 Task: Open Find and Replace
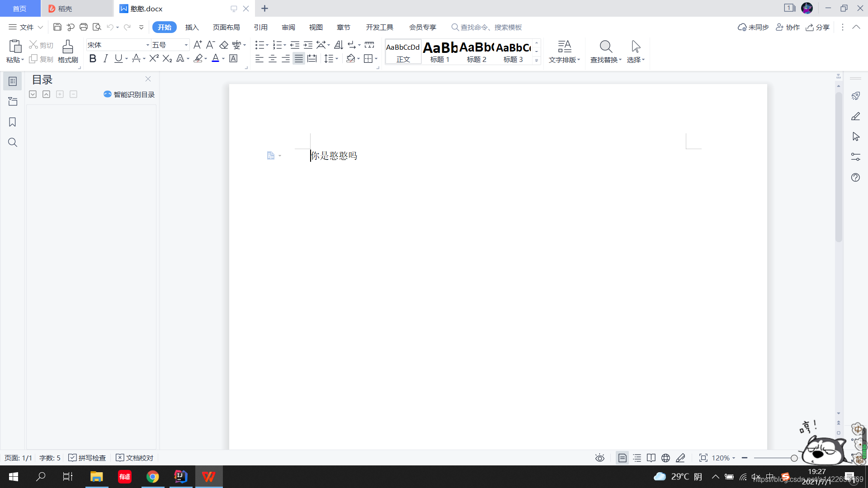tap(605, 51)
